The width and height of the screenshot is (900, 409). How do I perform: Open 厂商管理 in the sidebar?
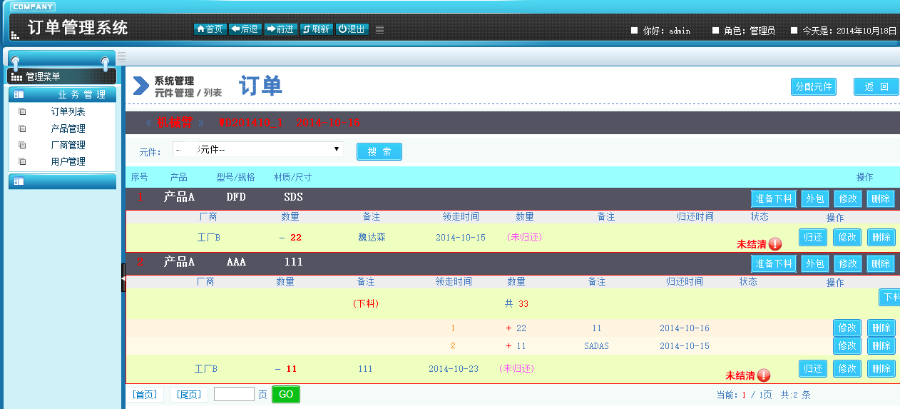point(68,145)
